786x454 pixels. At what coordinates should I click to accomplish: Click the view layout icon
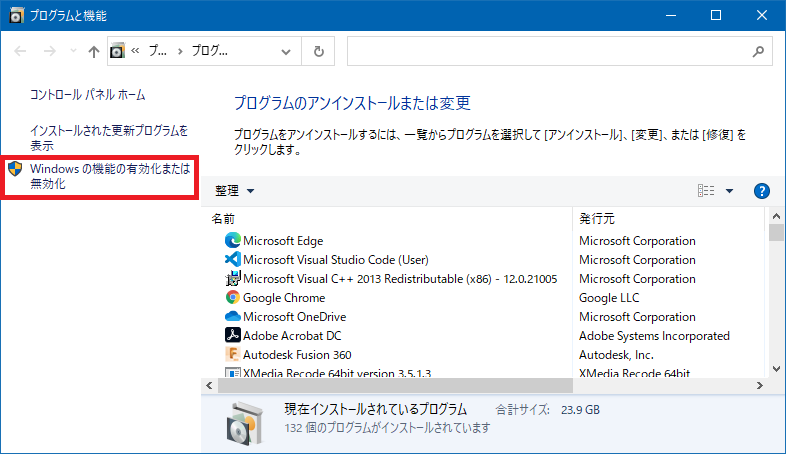706,190
